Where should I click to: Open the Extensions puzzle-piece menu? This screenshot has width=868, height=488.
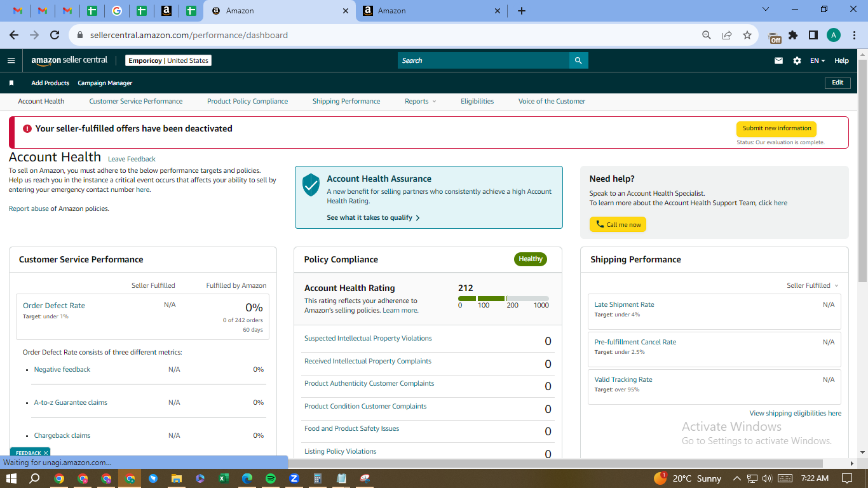pyautogui.click(x=793, y=35)
